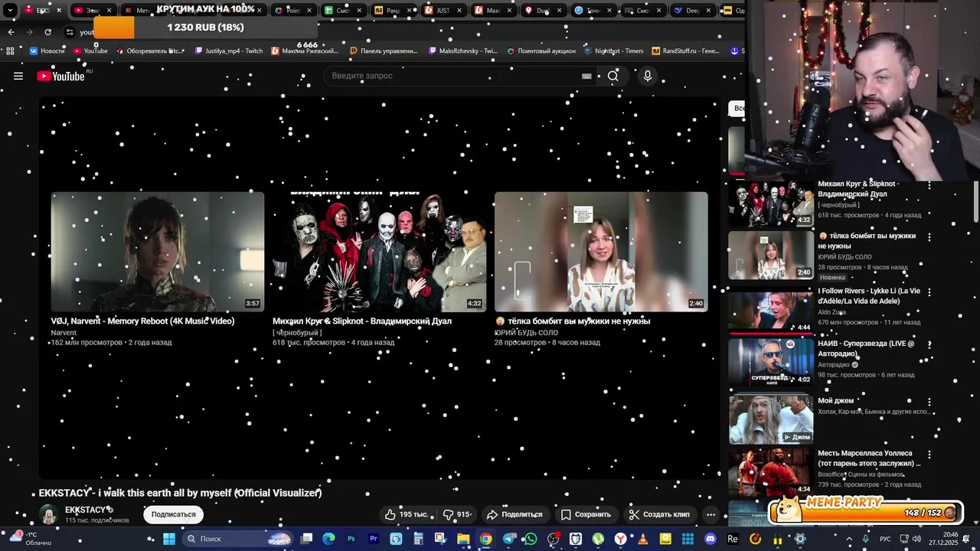This screenshot has width=980, height=551.
Task: Open the EKKSTACY channel name link
Action: (x=86, y=510)
